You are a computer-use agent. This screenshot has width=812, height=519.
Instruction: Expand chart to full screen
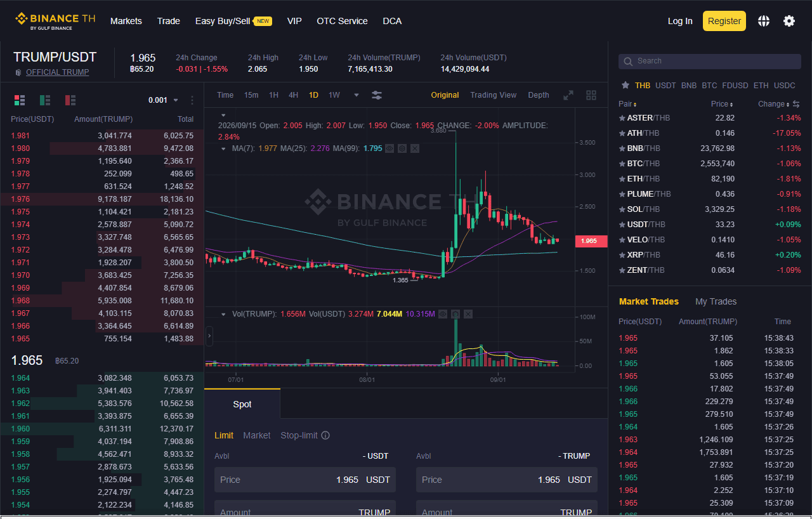pyautogui.click(x=568, y=95)
